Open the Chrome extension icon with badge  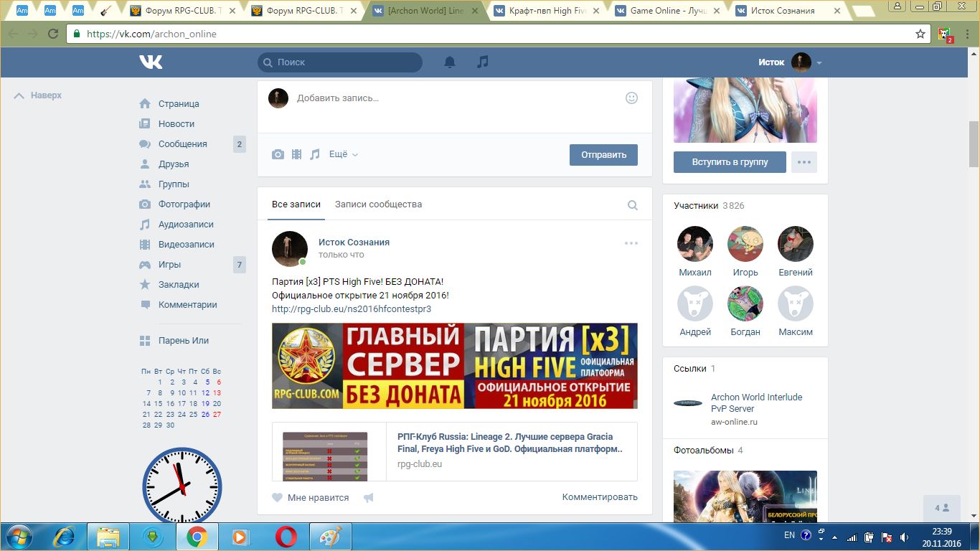946,34
